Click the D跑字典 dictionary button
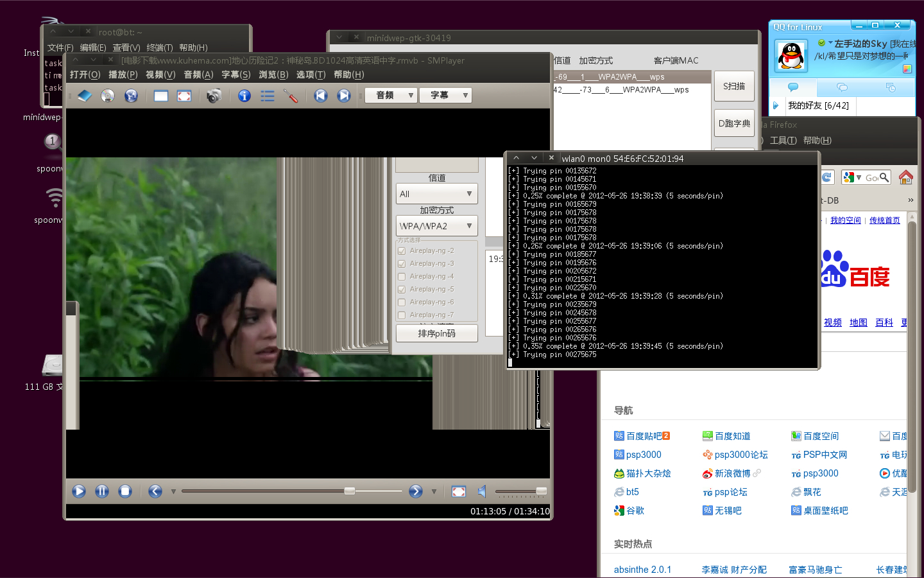The width and height of the screenshot is (924, 578). point(734,123)
